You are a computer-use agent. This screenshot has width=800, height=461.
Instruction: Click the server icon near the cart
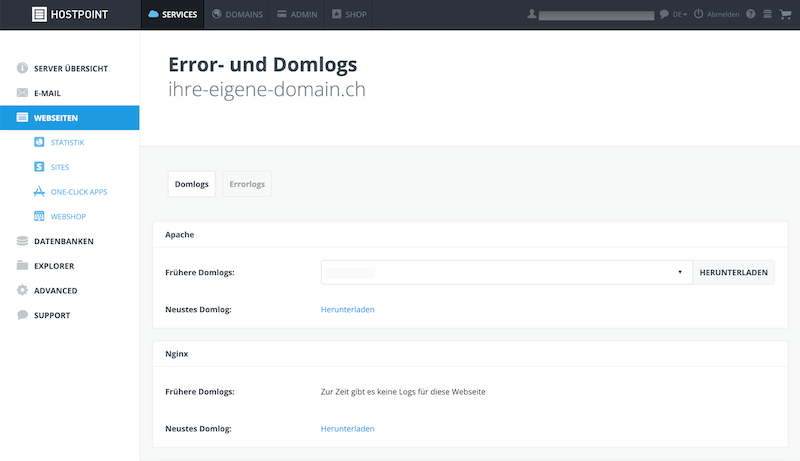[767, 14]
